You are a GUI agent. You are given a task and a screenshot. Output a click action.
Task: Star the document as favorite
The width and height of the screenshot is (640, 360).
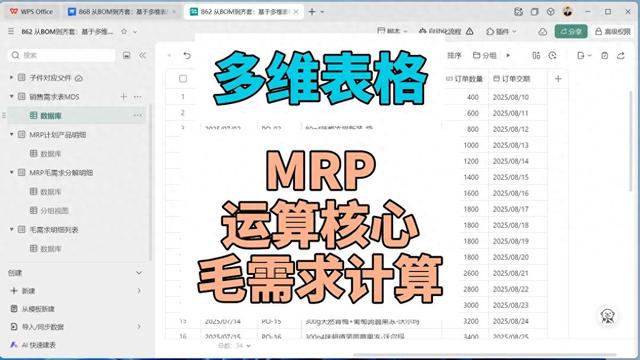tap(124, 31)
